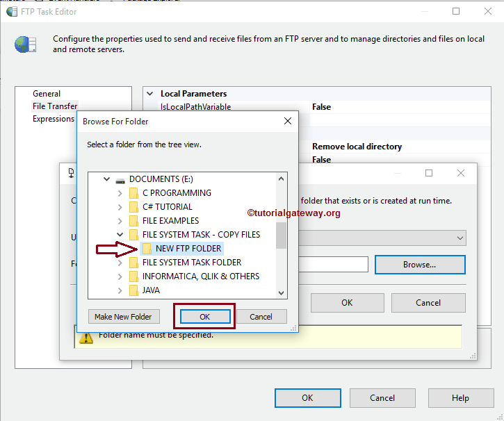Click Help in FTP Task Editor
Viewport: 504px width, 421px height.
[x=461, y=398]
